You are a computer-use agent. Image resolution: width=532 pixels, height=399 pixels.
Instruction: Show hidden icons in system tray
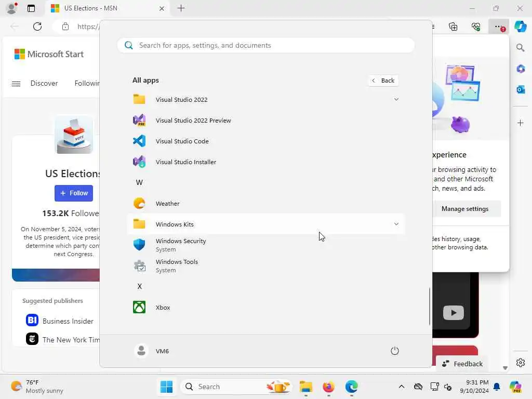402,387
